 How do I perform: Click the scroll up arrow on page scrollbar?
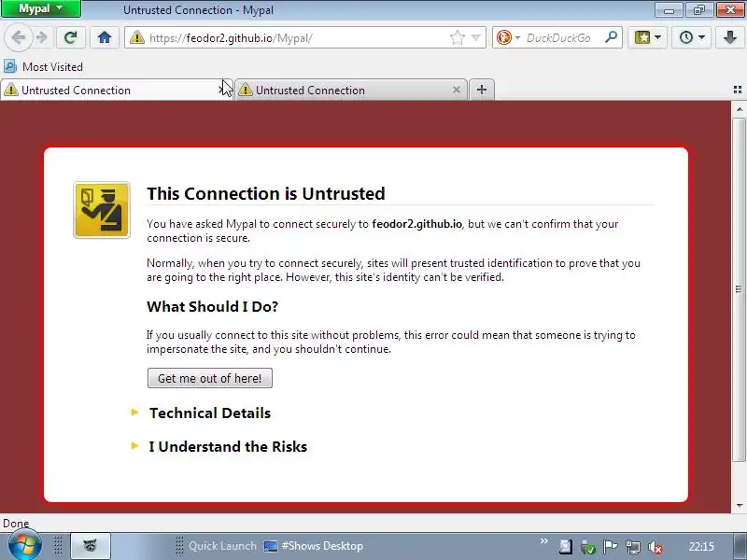pyautogui.click(x=739, y=109)
